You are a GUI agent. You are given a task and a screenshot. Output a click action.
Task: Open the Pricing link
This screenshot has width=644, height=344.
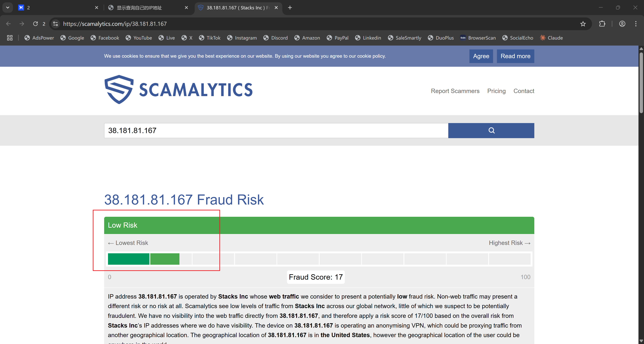496,91
